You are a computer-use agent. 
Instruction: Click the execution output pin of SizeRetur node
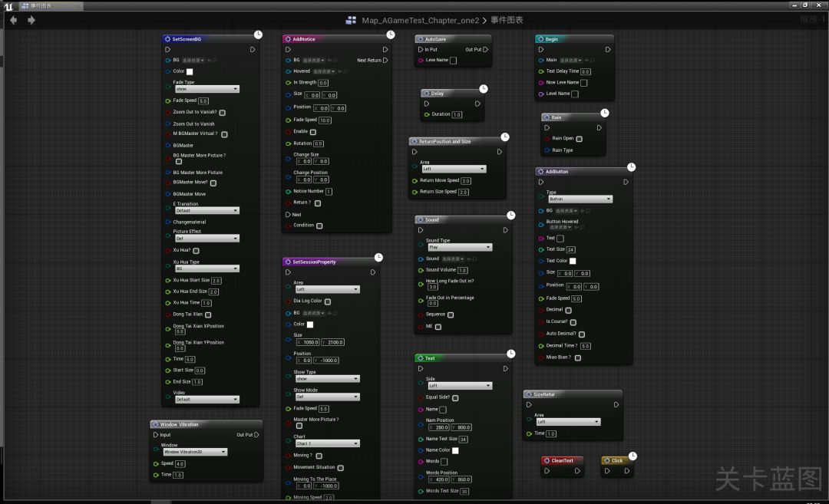[x=616, y=405]
